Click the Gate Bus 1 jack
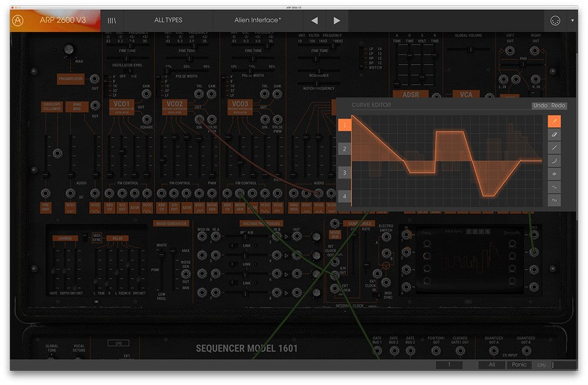The height and width of the screenshot is (385, 588). pos(377,351)
